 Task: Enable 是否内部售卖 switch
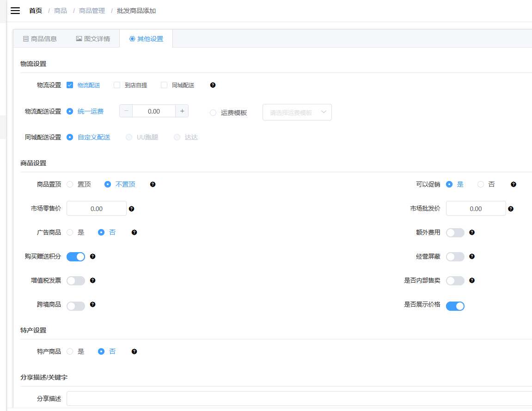pyautogui.click(x=455, y=281)
